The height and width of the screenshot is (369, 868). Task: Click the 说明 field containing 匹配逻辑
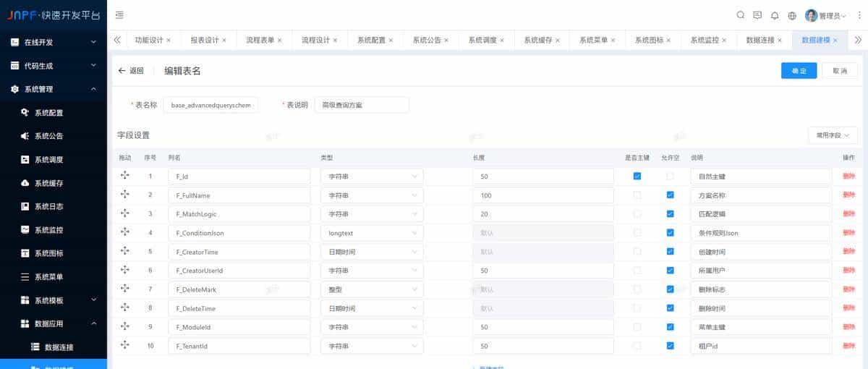[761, 213]
